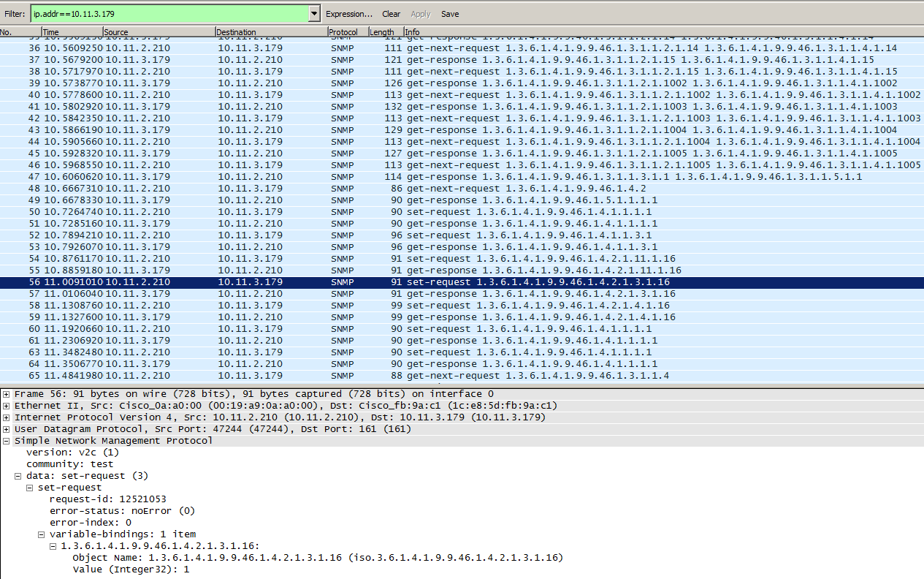924x579 pixels.
Task: Select packet 52 set-request length 96
Action: click(462, 235)
